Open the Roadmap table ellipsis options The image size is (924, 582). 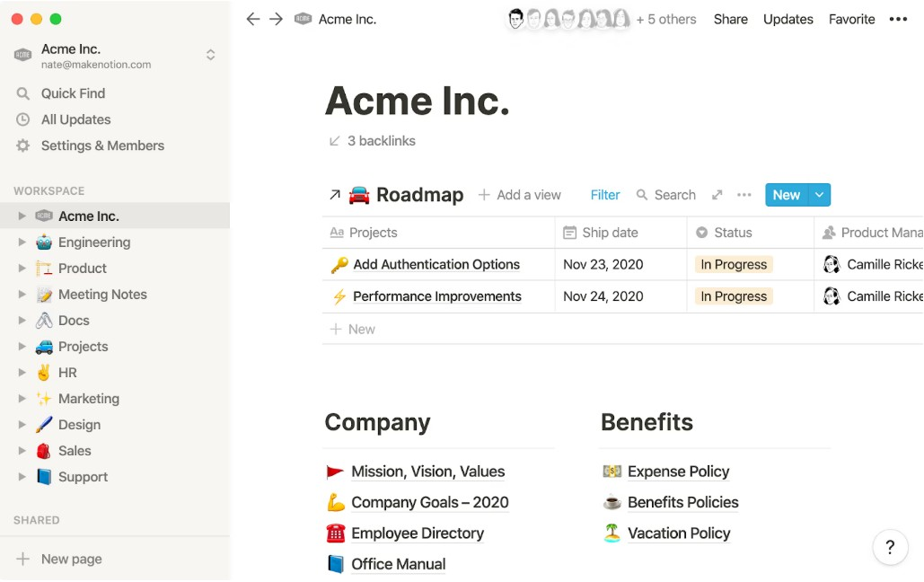pyautogui.click(x=744, y=195)
